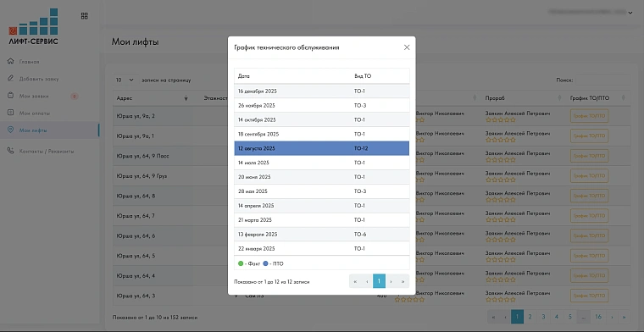Select the 14 июля 2025 row in dialog
This screenshot has height=332, width=644.
pyautogui.click(x=322, y=163)
